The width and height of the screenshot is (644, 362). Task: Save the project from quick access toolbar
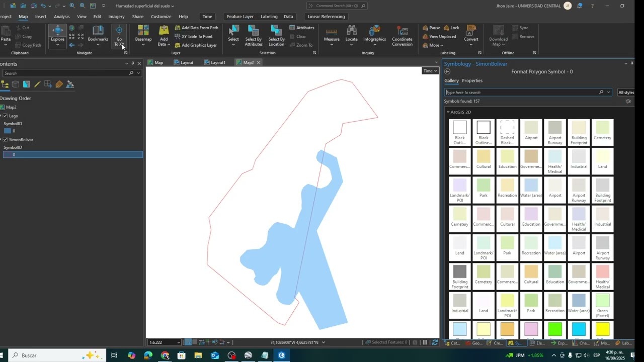point(33,6)
